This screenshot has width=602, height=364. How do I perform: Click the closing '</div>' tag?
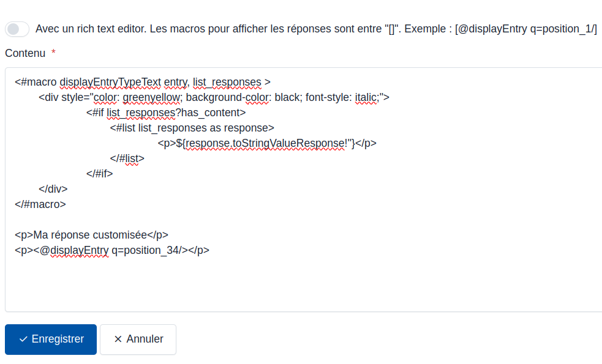[53, 189]
